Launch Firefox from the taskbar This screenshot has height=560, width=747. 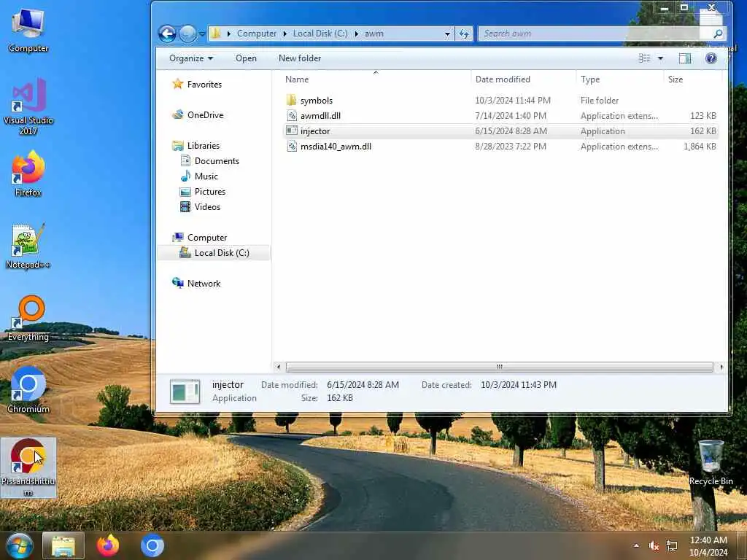(108, 545)
